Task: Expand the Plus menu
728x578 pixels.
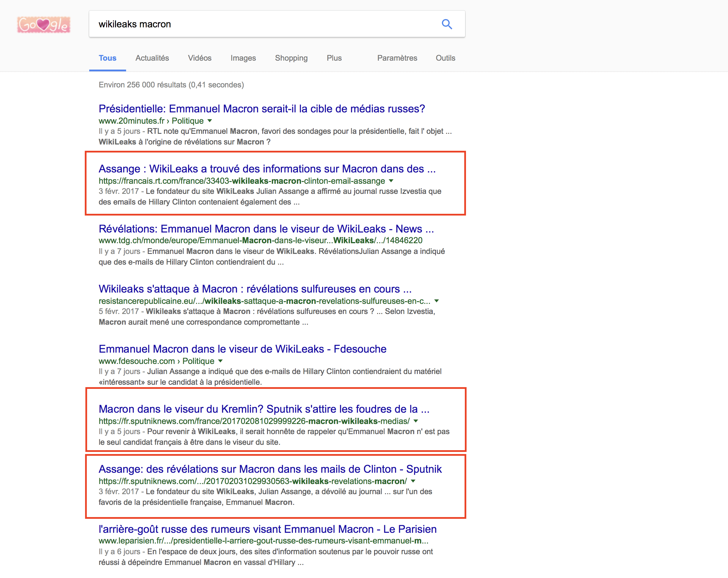Action: 334,58
